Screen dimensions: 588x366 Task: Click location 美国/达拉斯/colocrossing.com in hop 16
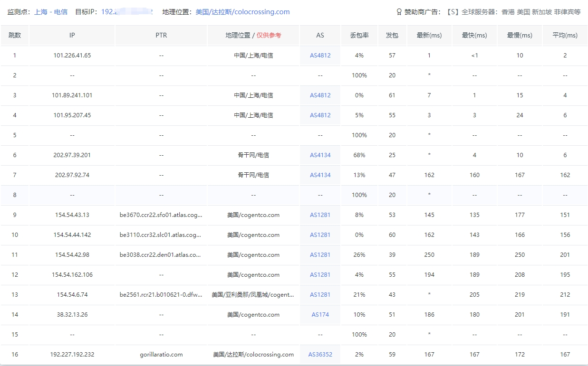click(253, 355)
